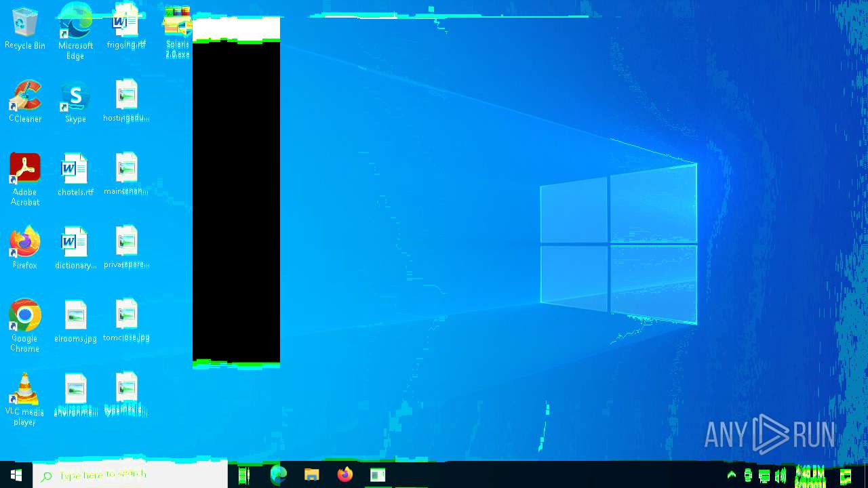Select the privaterepare image file icon
This screenshot has width=868, height=488.
click(126, 248)
